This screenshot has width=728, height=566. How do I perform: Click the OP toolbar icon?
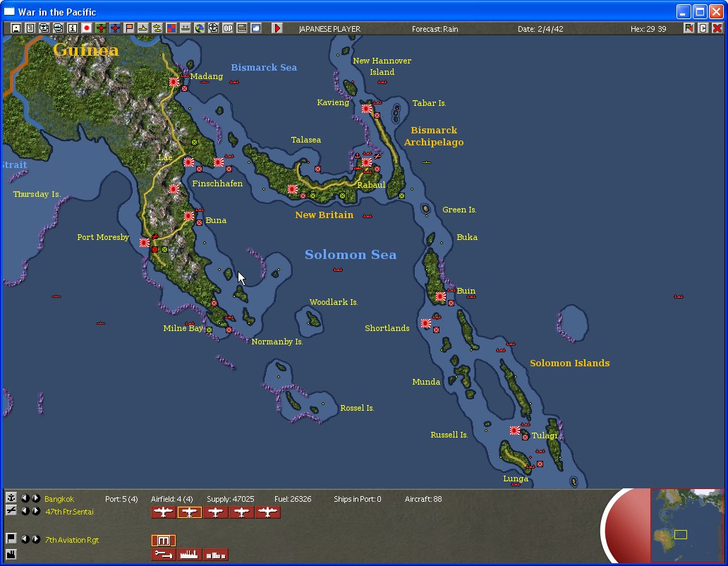tap(227, 28)
